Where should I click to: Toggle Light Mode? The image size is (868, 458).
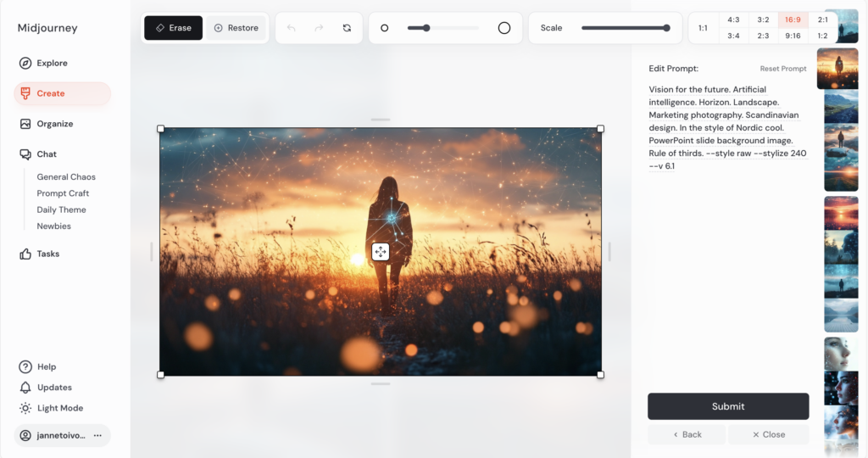tap(59, 408)
